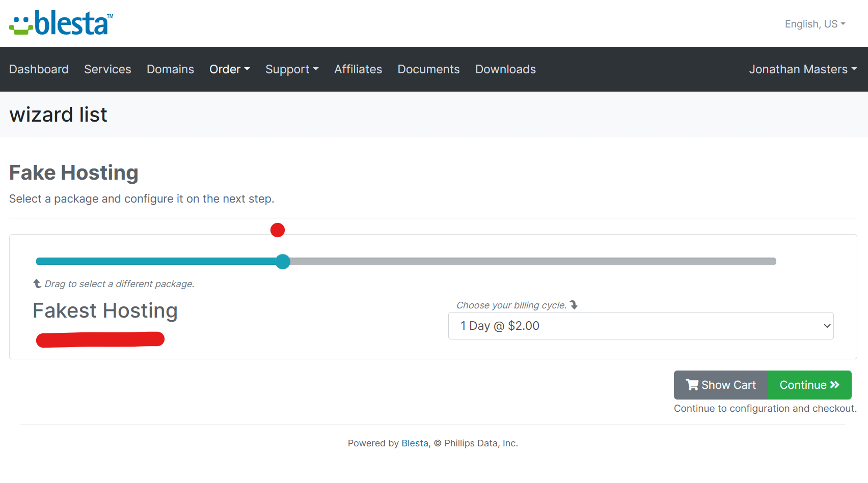Click the arrow icon beside the drag hint

point(37,283)
